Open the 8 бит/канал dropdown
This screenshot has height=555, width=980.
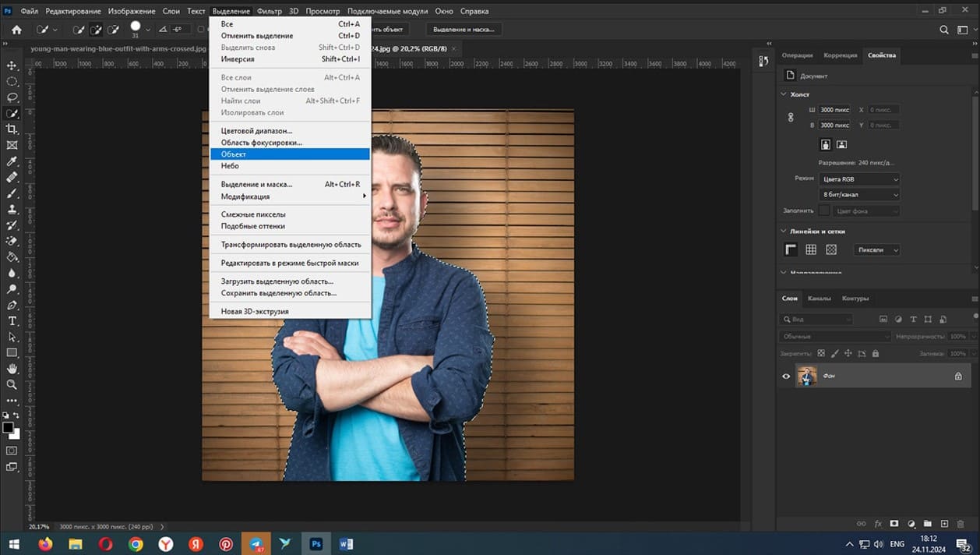coord(859,194)
